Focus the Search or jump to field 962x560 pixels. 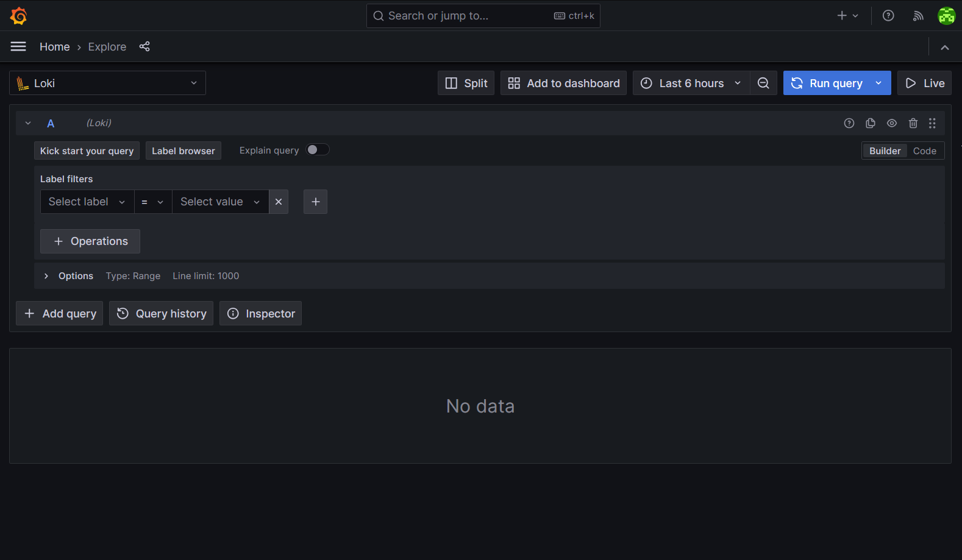point(483,16)
